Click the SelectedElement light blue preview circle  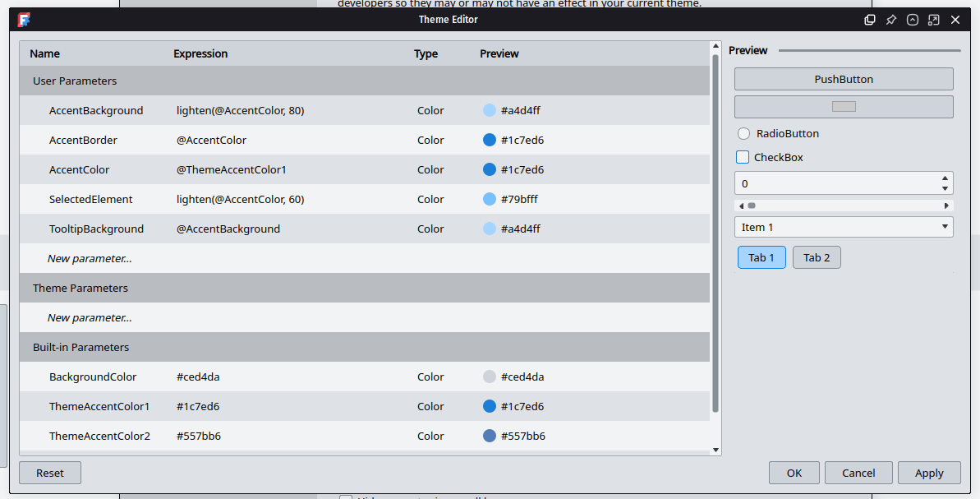[490, 199]
